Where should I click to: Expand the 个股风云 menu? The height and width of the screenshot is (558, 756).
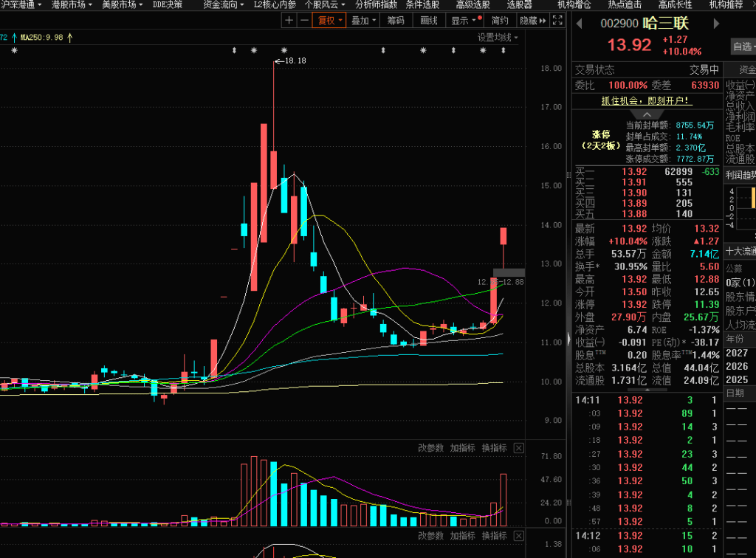pos(325,5)
